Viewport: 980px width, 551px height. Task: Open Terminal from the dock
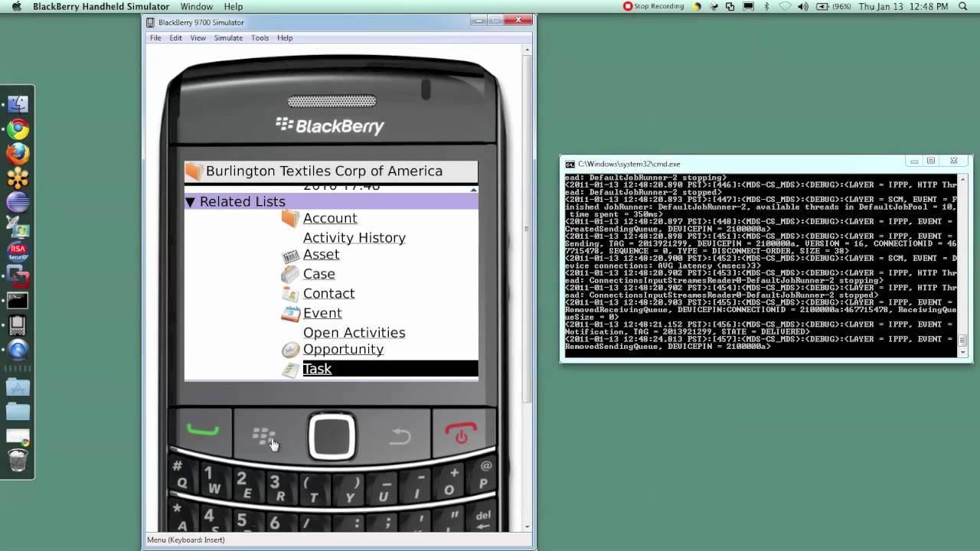[18, 301]
